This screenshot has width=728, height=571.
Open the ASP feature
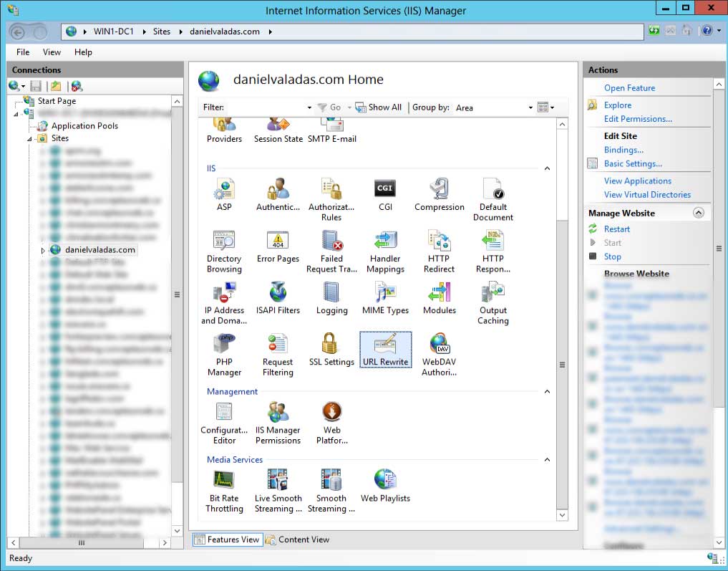point(224,195)
